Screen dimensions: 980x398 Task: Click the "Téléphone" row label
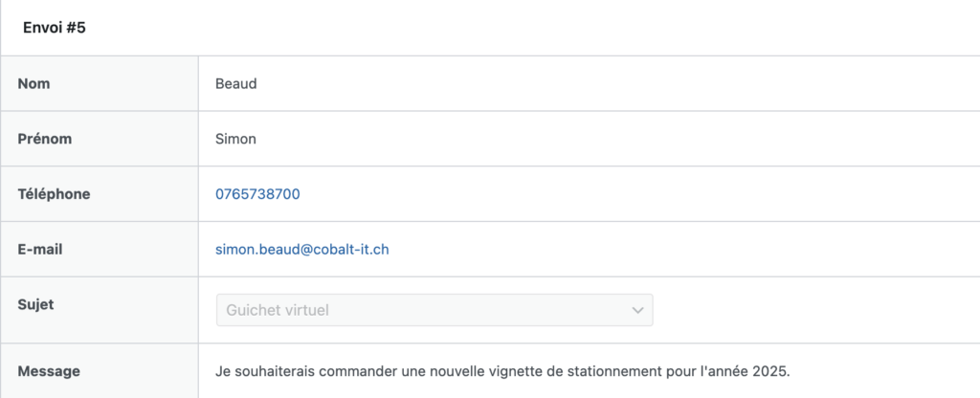point(54,194)
